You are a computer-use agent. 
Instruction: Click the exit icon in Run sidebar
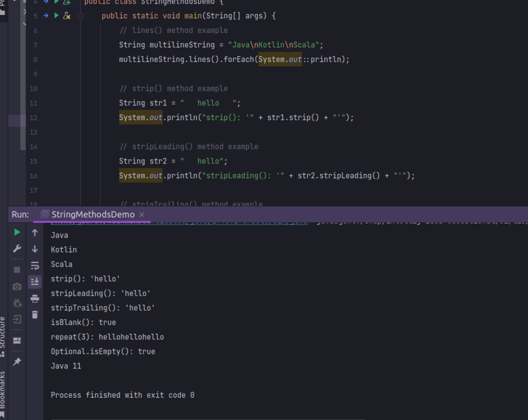click(17, 319)
